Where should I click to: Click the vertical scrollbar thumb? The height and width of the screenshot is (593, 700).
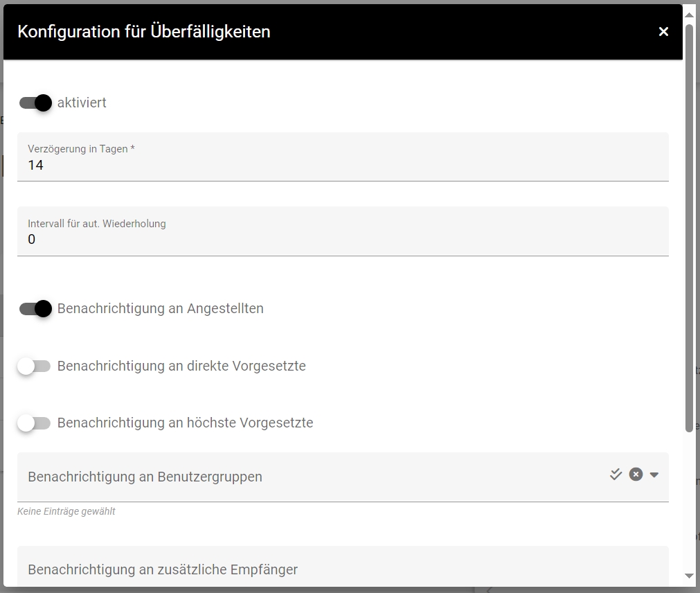point(689,229)
